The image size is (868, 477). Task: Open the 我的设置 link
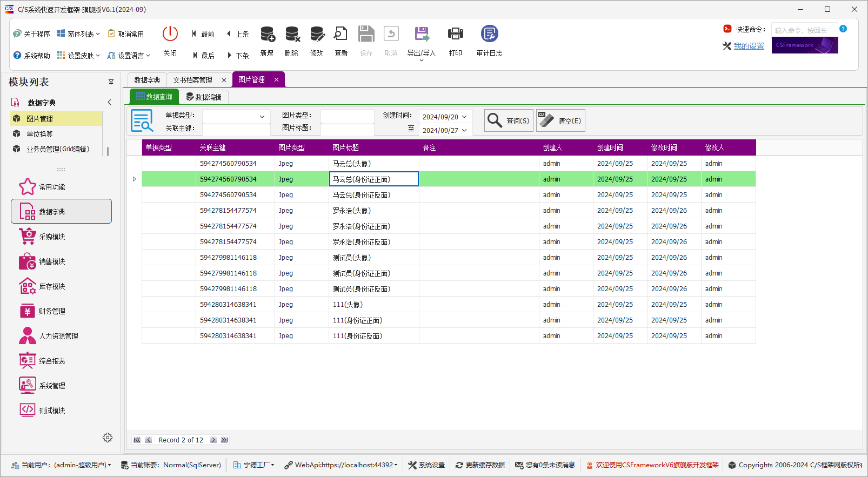pyautogui.click(x=749, y=46)
